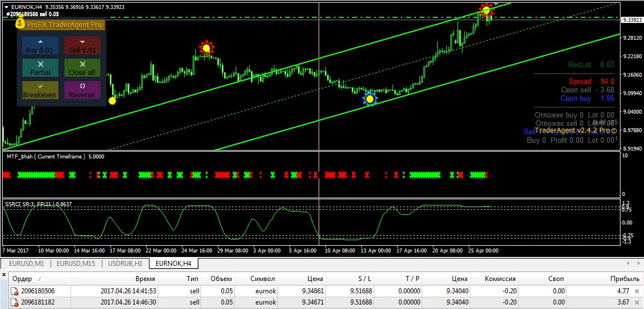Click the Sell 0.01 button
This screenshot has width=644, height=309.
pyautogui.click(x=82, y=45)
